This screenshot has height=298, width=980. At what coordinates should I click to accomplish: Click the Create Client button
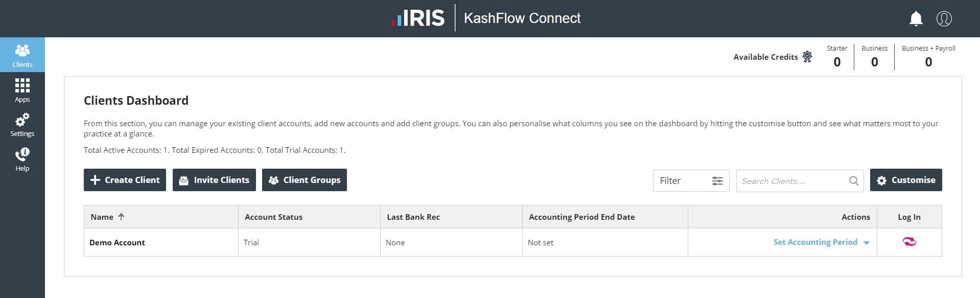click(125, 180)
